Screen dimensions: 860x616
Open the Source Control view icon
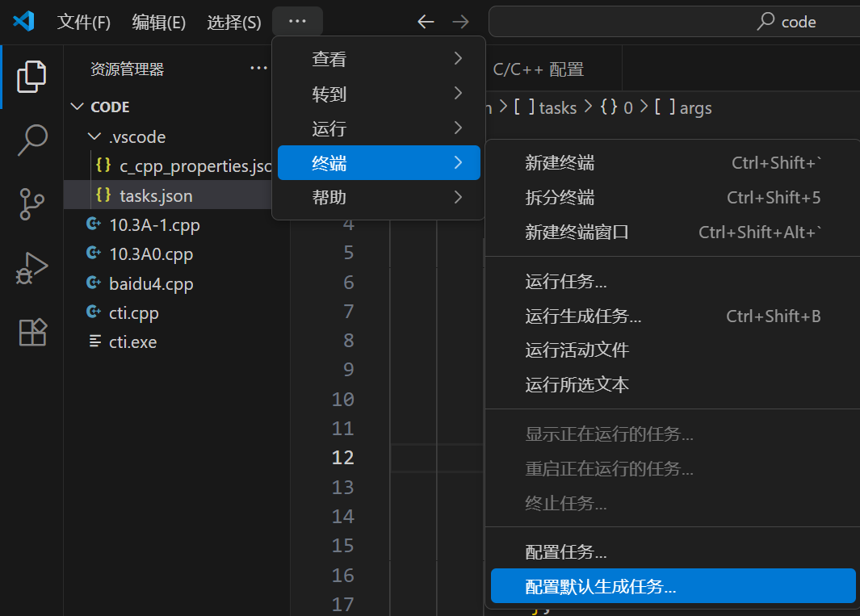tap(31, 204)
